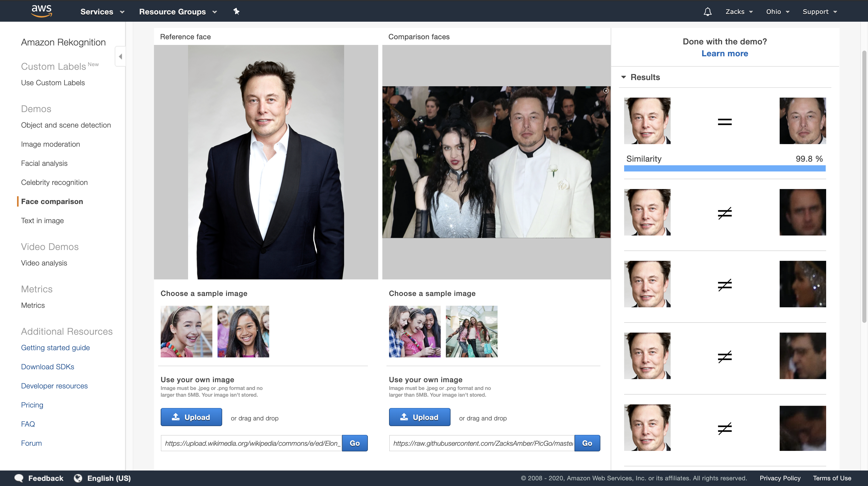Click the pin shortcut icon in navbar

(x=236, y=11)
